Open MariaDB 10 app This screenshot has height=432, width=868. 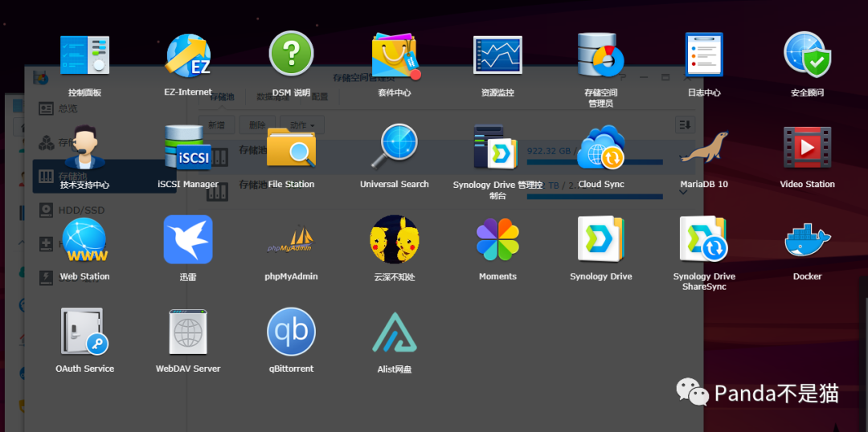[x=704, y=149]
